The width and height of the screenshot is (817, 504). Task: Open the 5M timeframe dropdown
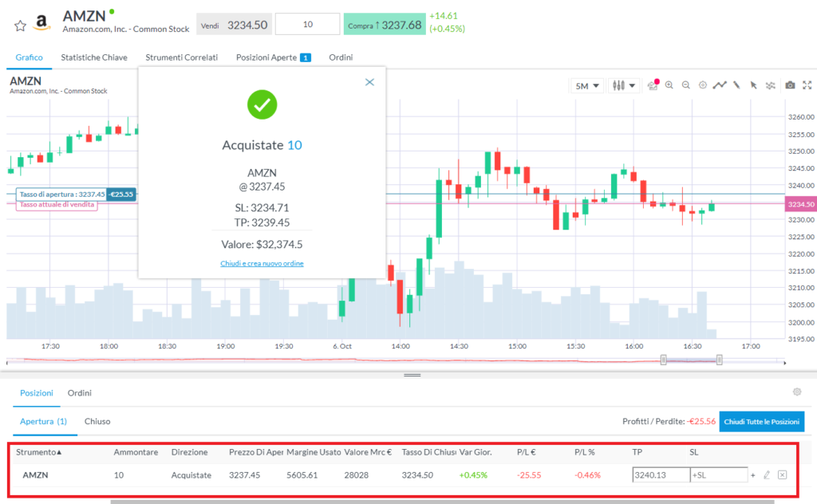pos(587,86)
